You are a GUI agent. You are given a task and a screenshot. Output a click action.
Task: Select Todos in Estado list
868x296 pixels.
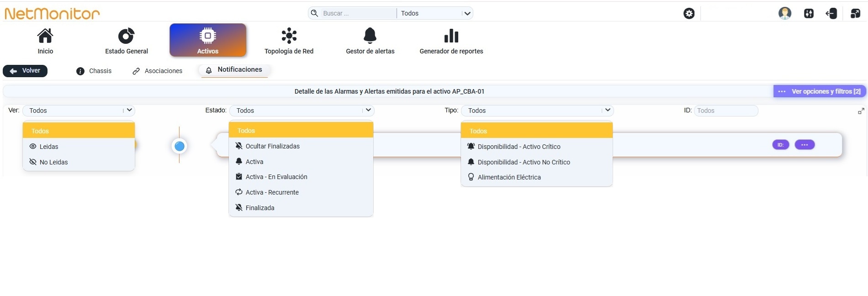click(x=301, y=130)
